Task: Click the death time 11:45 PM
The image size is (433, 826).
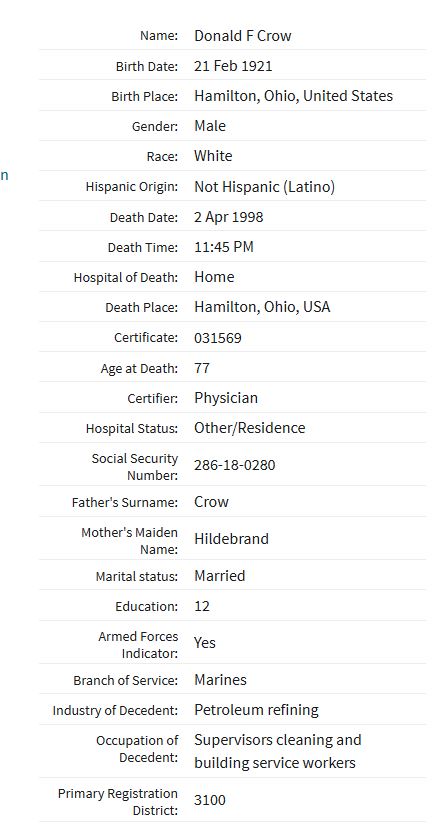Action: (224, 247)
